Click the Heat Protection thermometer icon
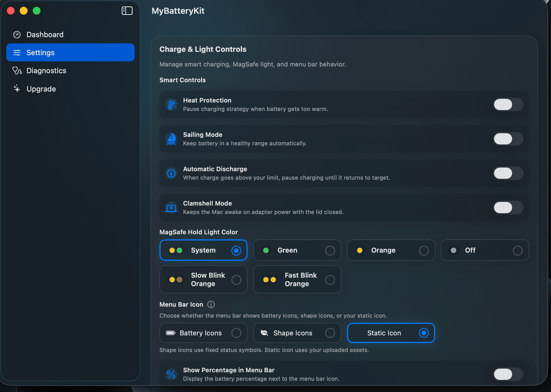Image resolution: width=551 pixels, height=392 pixels. click(171, 104)
